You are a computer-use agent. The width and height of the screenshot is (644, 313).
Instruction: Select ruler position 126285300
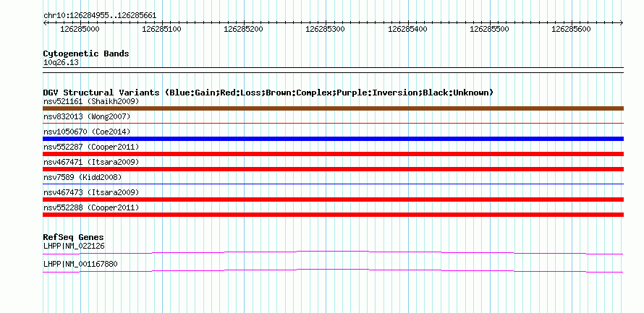click(326, 29)
